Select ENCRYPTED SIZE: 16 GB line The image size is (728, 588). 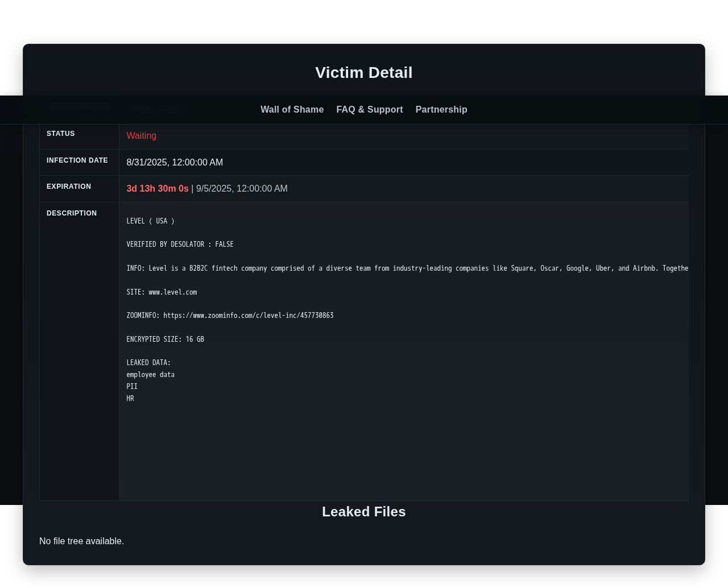click(166, 339)
